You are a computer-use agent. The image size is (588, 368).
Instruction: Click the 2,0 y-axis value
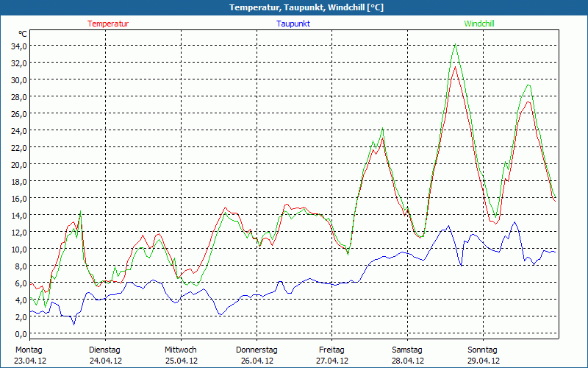point(21,316)
